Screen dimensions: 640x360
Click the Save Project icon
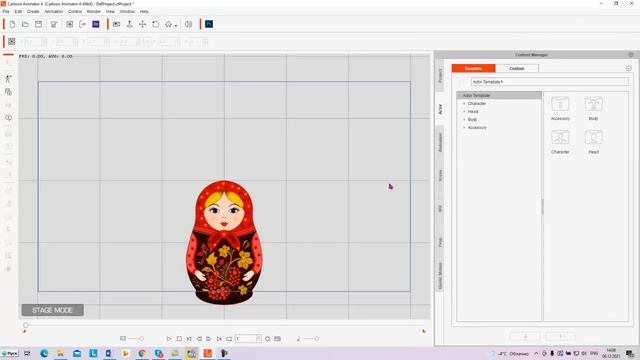pyautogui.click(x=38, y=24)
